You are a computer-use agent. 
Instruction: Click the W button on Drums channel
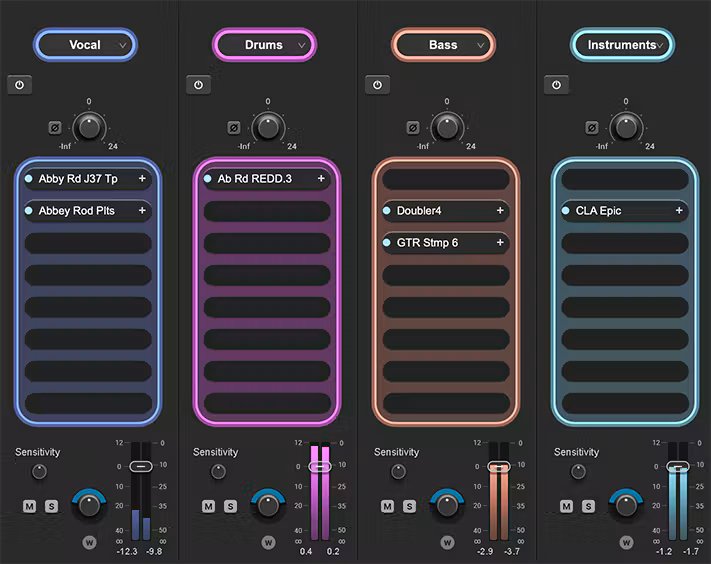pyautogui.click(x=268, y=542)
